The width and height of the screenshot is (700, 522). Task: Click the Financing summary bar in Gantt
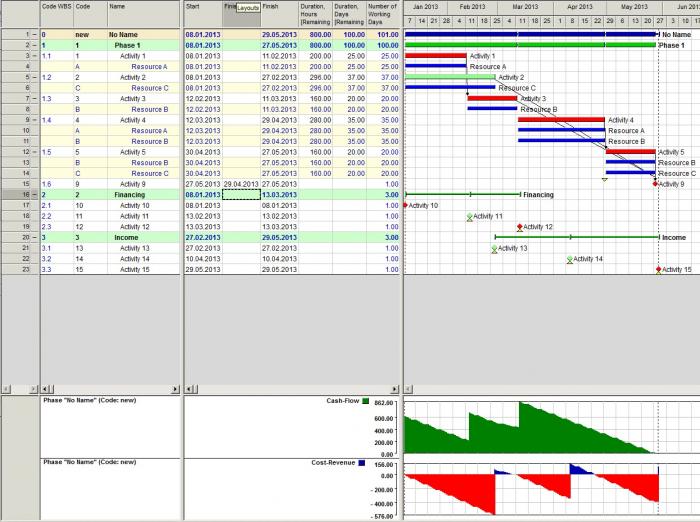463,194
